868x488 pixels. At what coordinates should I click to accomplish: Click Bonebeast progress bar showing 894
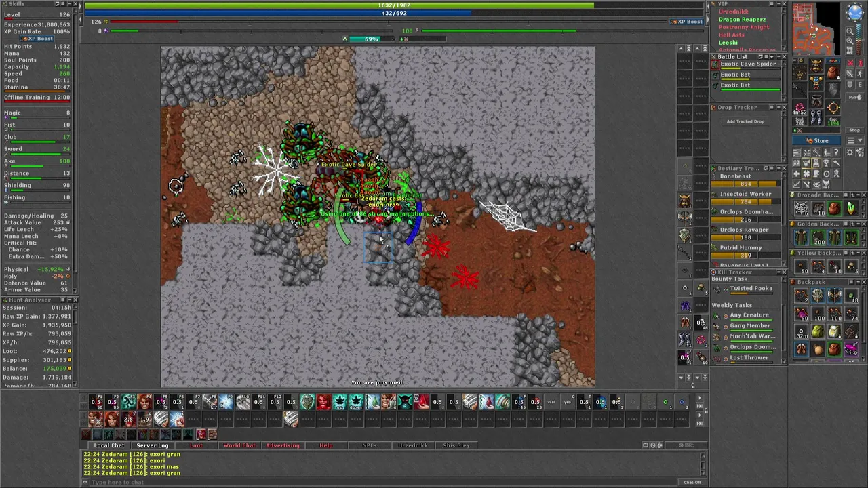745,184
